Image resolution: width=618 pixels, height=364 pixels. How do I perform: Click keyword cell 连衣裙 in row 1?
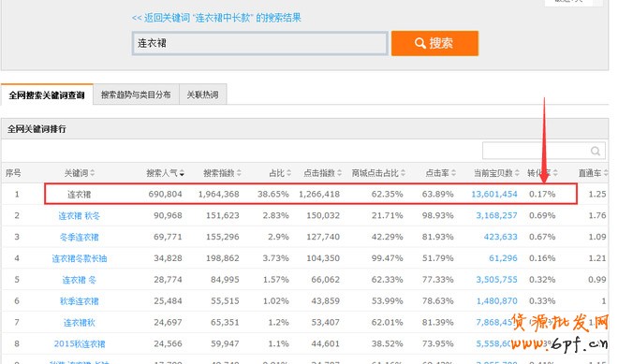80,195
